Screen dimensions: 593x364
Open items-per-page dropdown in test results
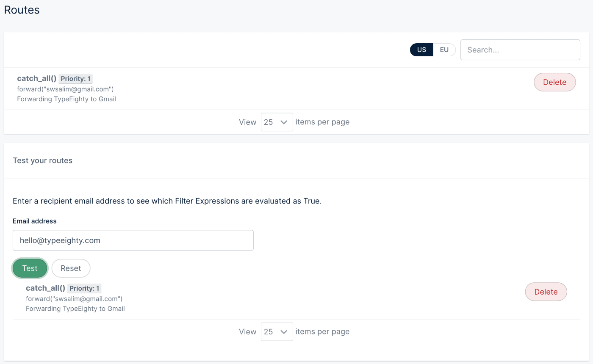point(277,332)
